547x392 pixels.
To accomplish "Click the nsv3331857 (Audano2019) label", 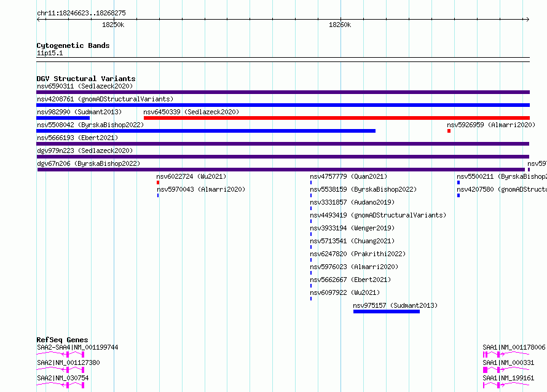I will tap(352, 202).
